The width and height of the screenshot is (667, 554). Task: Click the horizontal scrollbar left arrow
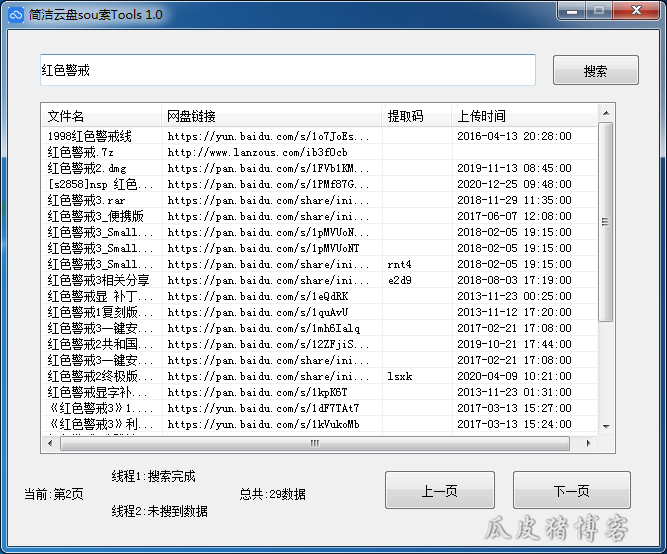pyautogui.click(x=51, y=443)
